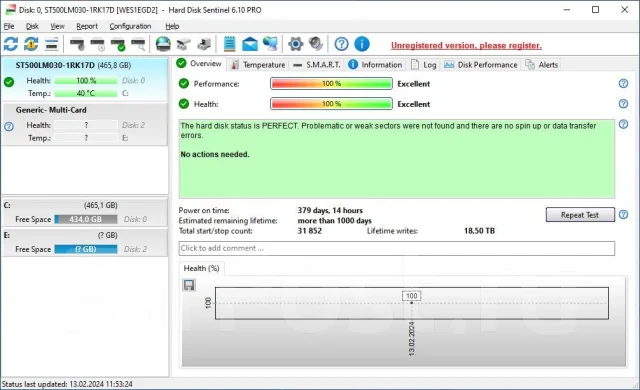Click the start/stop count value 31 852
This screenshot has height=390, width=640.
click(x=309, y=231)
